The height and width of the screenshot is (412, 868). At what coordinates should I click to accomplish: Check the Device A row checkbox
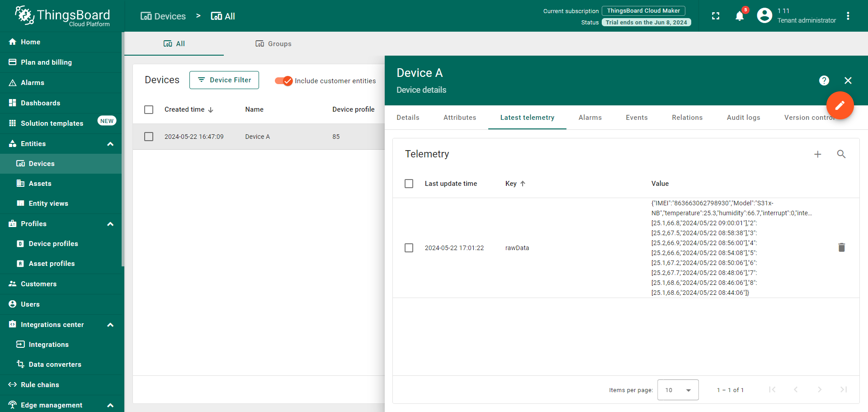[x=149, y=137]
